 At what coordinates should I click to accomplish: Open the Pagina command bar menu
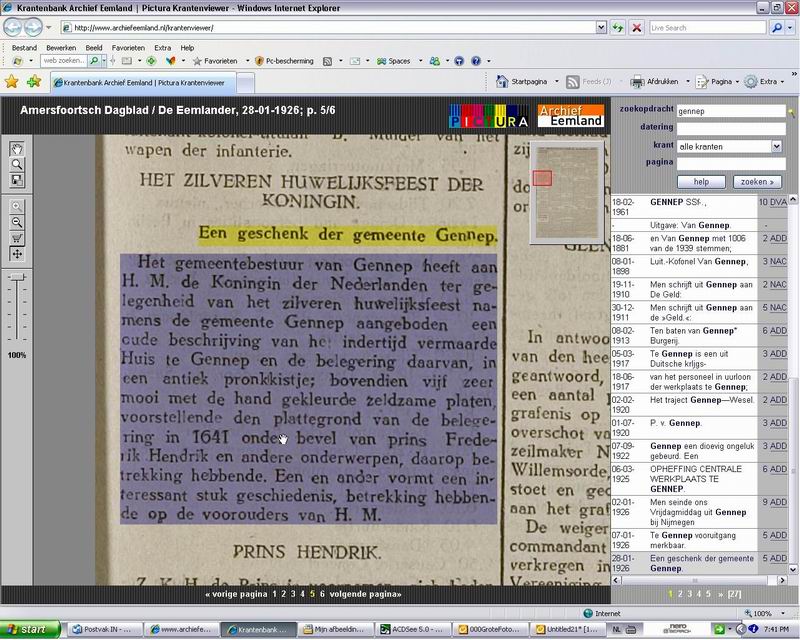[x=717, y=81]
